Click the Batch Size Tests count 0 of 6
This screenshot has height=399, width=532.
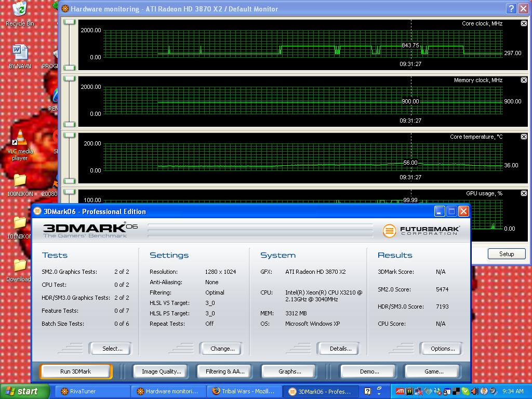[x=122, y=324]
